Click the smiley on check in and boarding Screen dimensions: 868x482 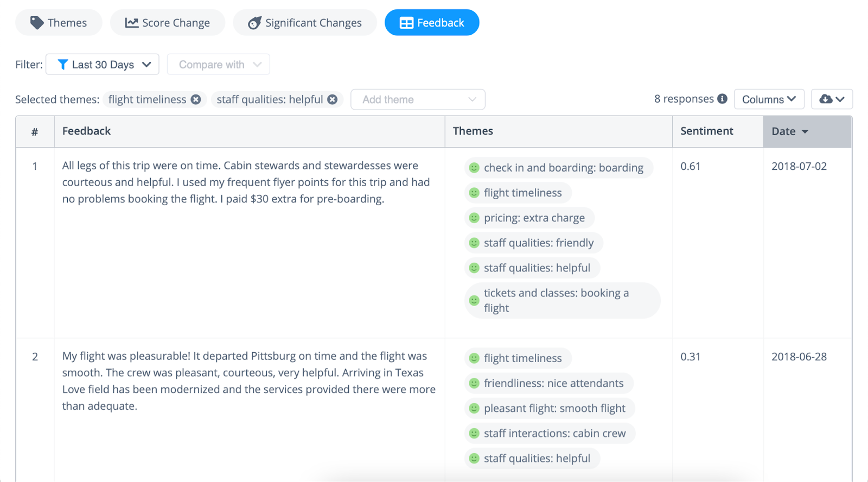coord(474,168)
